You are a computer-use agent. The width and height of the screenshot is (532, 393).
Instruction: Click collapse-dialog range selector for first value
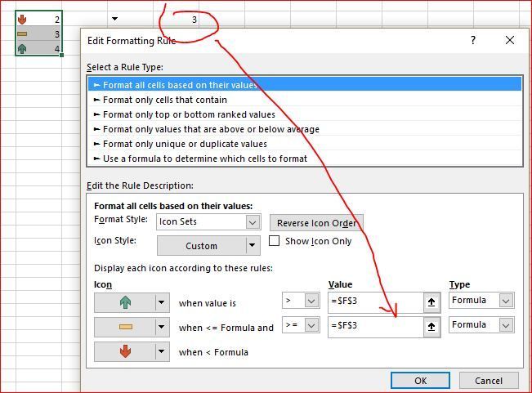[431, 302]
